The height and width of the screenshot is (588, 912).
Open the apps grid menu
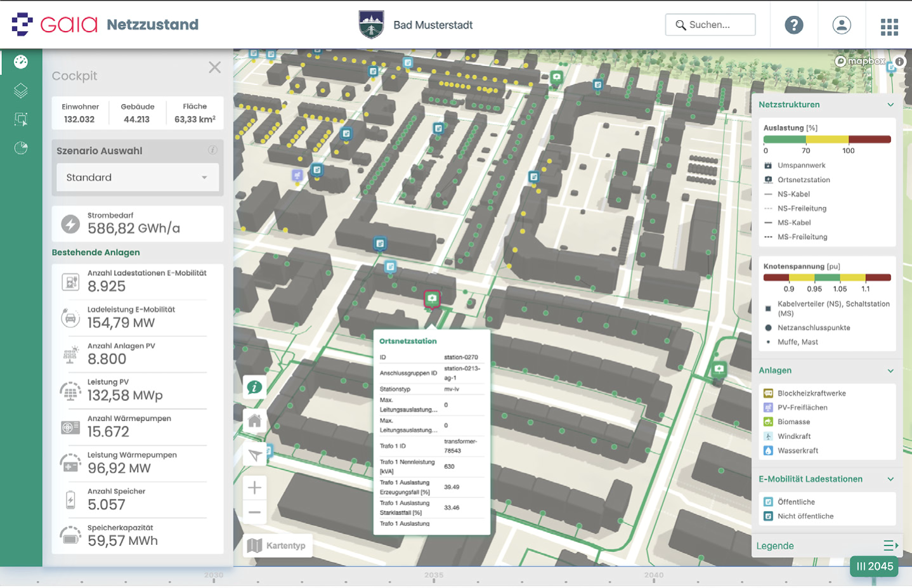coord(889,26)
